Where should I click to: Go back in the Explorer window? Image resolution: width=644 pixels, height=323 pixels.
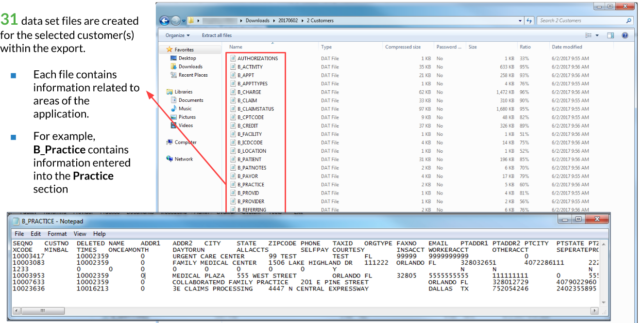165,20
